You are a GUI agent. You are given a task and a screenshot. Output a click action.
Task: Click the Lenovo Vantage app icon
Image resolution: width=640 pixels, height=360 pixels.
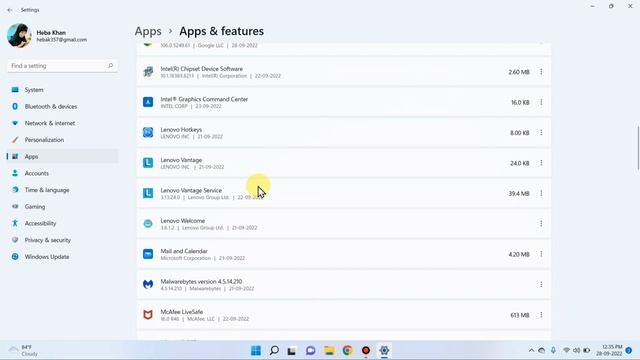click(x=148, y=163)
